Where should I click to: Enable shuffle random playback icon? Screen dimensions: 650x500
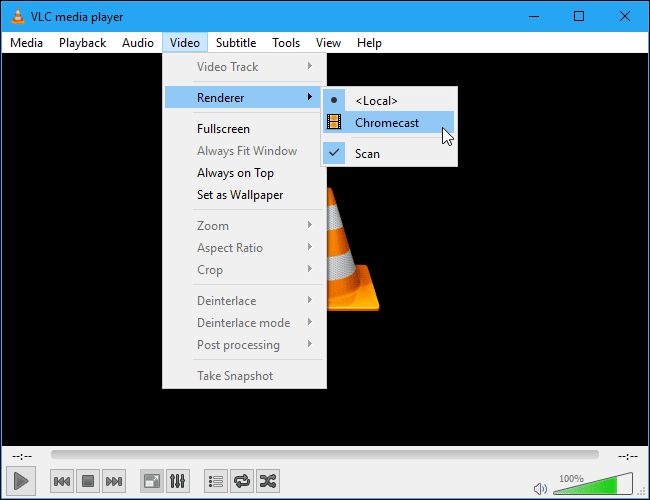pos(268,481)
